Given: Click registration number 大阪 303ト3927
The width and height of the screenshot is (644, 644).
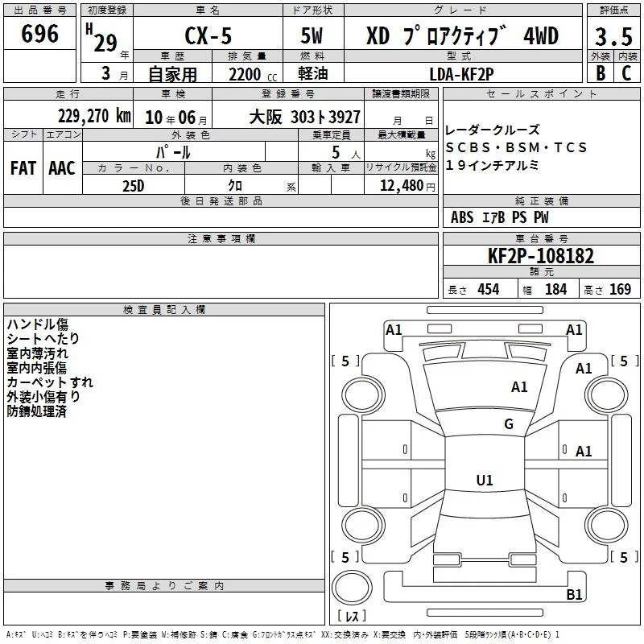Looking at the screenshot, I should 305,117.
